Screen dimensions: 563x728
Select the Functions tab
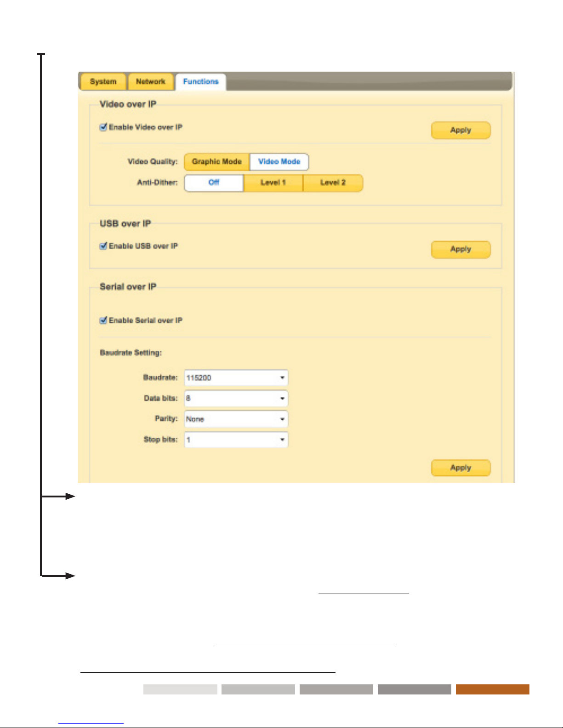pos(200,82)
